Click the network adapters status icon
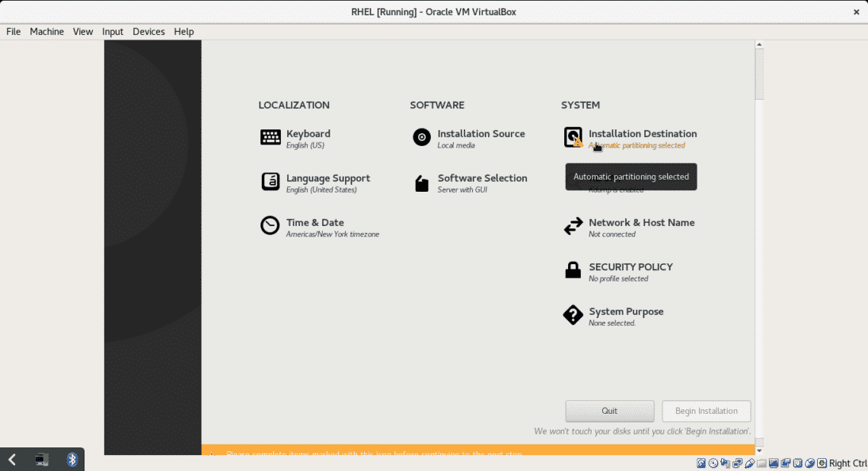 (737, 463)
